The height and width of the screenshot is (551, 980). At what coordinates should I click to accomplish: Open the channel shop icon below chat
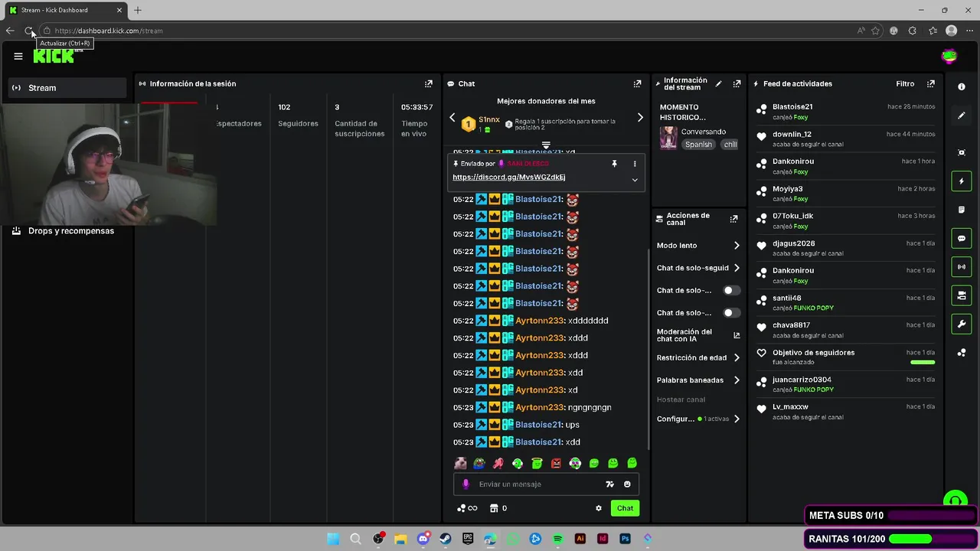click(494, 508)
